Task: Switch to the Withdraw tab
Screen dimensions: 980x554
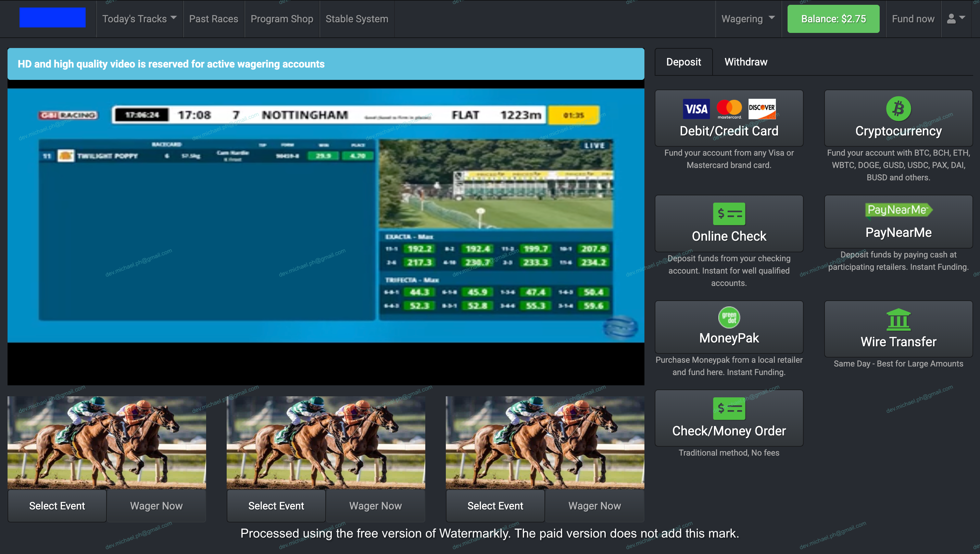Action: [746, 62]
